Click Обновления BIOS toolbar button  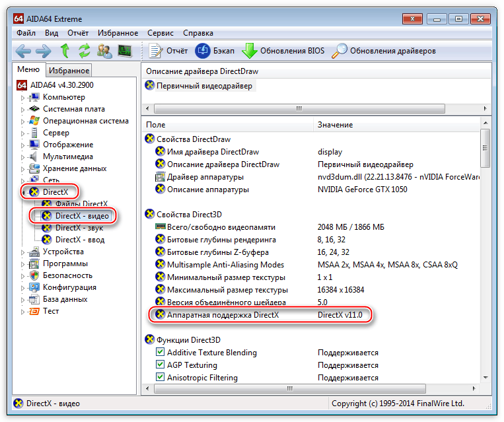click(x=283, y=51)
